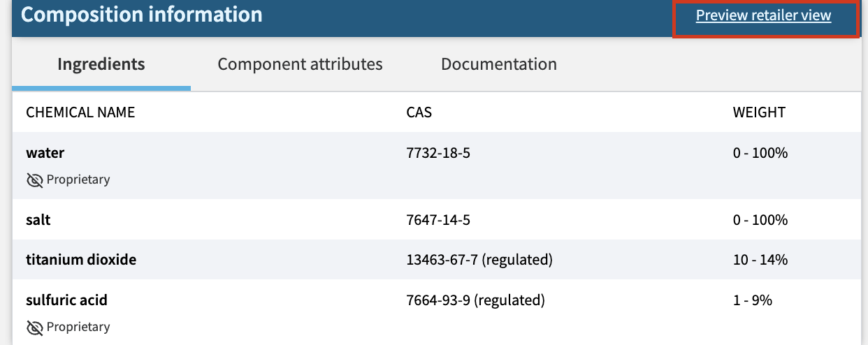Click regulated CAS 7664-93-9
Screen dimensions: 868x345
pos(475,300)
